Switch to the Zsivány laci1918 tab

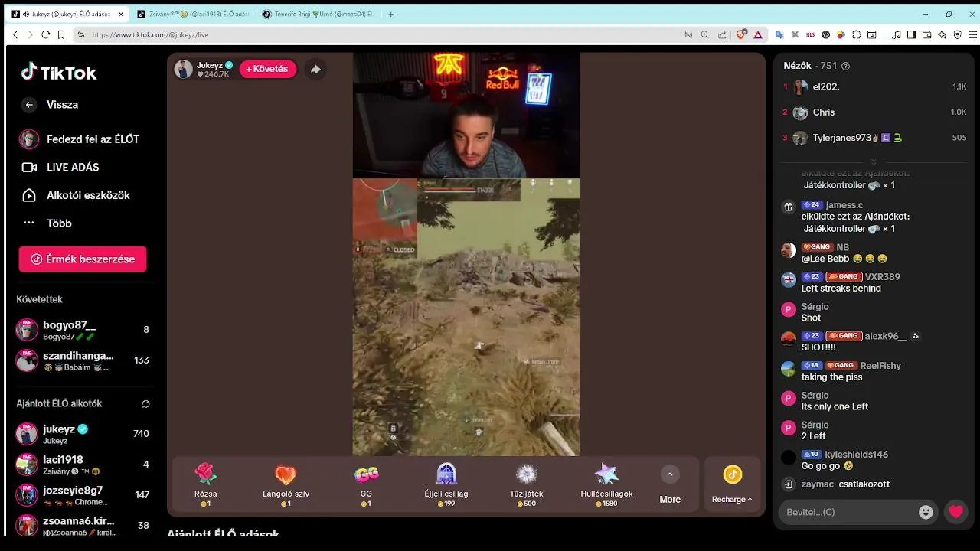pyautogui.click(x=192, y=14)
